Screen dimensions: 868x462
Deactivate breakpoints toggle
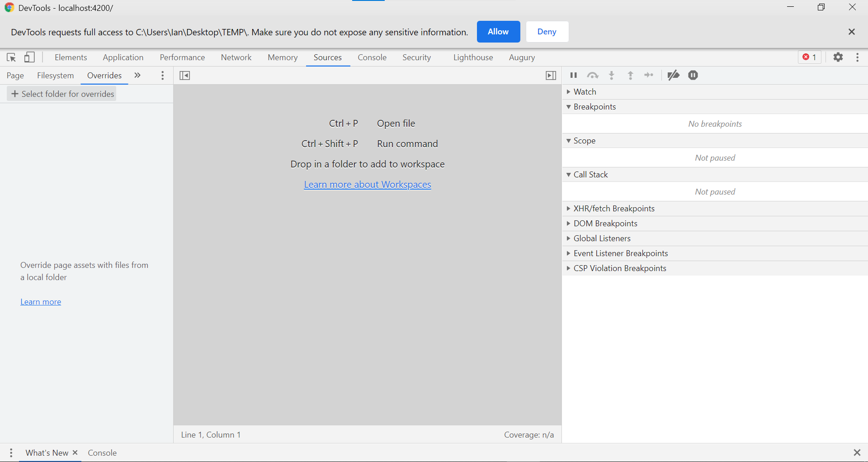673,75
